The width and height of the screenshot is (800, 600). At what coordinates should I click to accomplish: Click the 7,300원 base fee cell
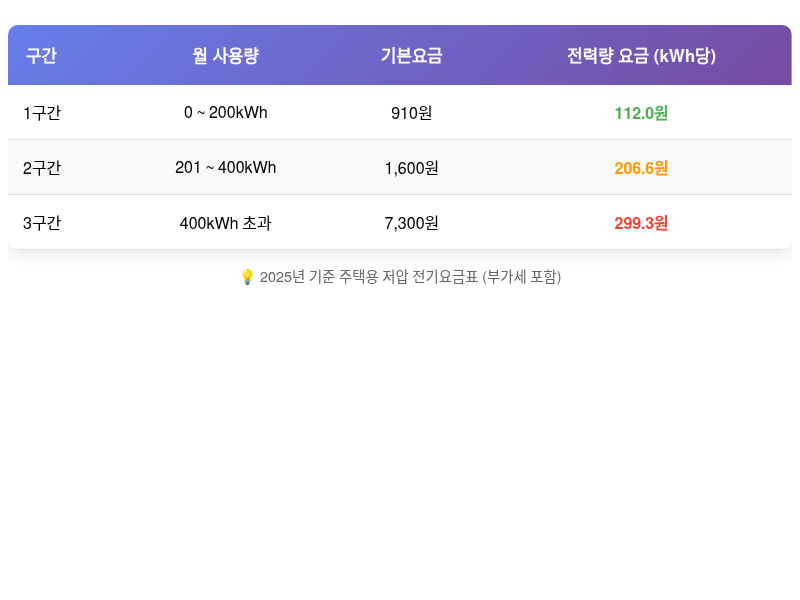(x=409, y=223)
